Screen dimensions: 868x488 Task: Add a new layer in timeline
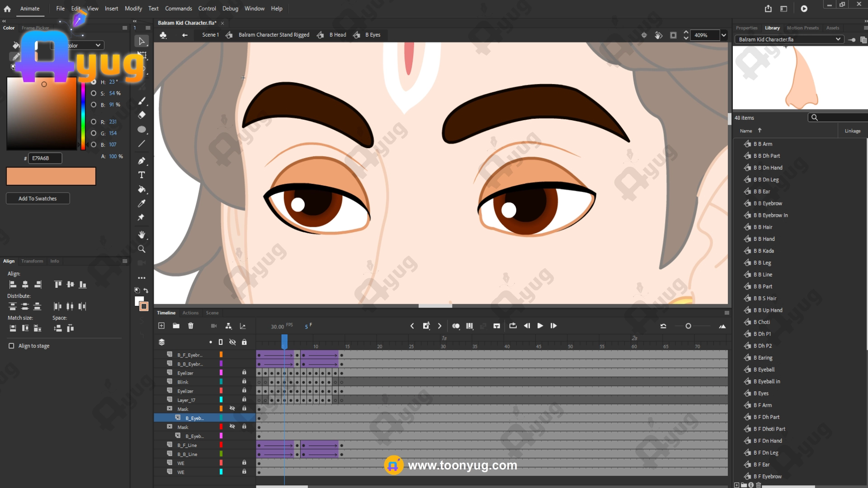161,326
